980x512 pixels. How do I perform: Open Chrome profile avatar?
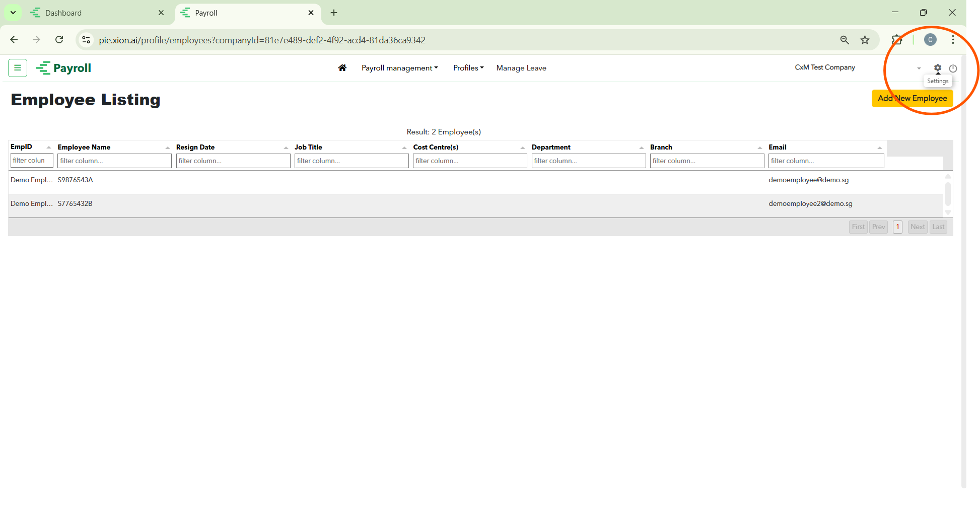[930, 40]
